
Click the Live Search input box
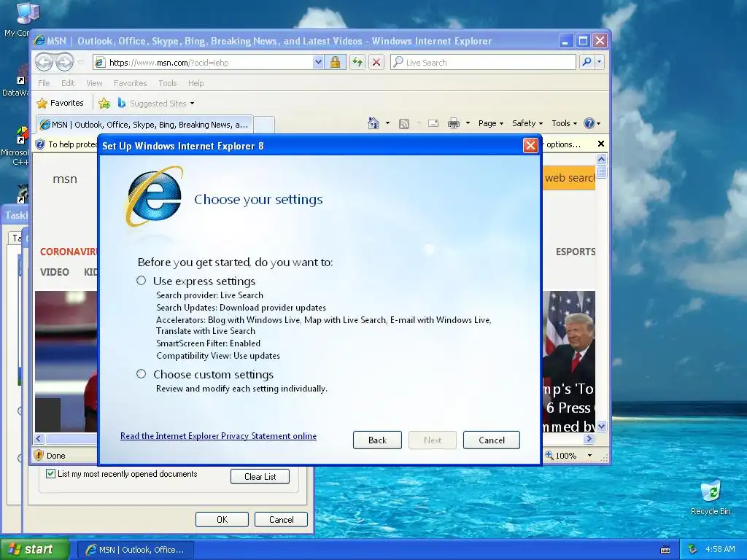483,63
